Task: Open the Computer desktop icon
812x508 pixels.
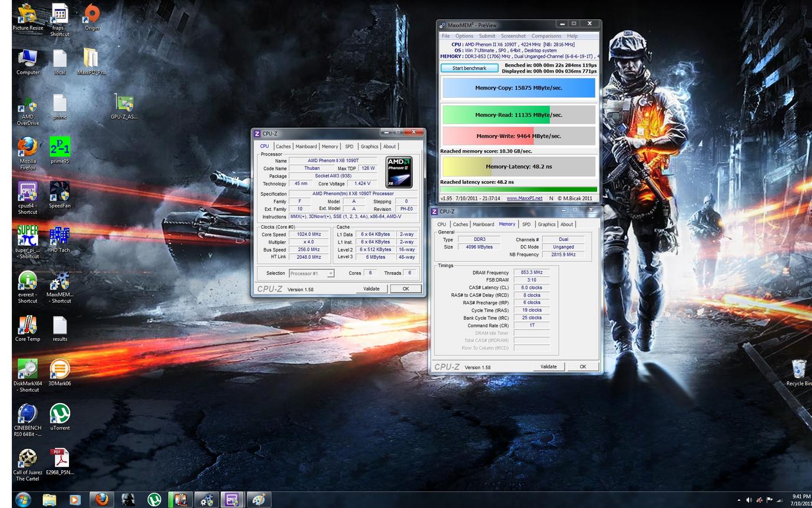Action: (28, 62)
